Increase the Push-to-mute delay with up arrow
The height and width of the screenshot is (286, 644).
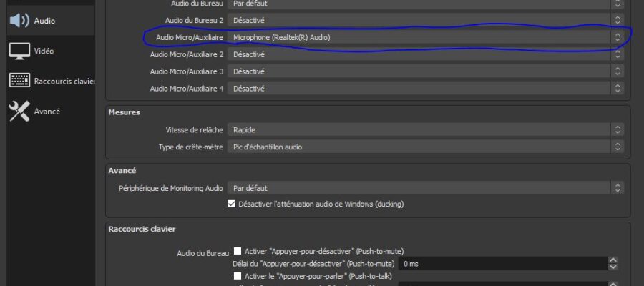pos(613,260)
